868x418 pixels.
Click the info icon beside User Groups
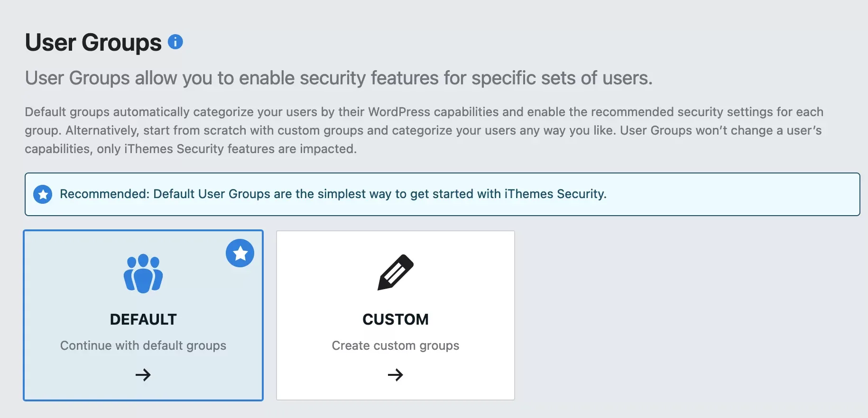[175, 42]
